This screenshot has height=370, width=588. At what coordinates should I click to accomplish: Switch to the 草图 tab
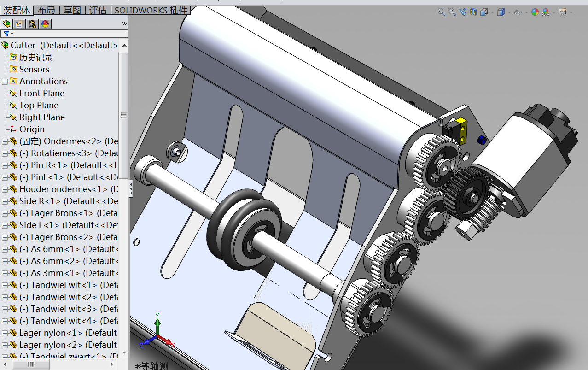(x=72, y=10)
